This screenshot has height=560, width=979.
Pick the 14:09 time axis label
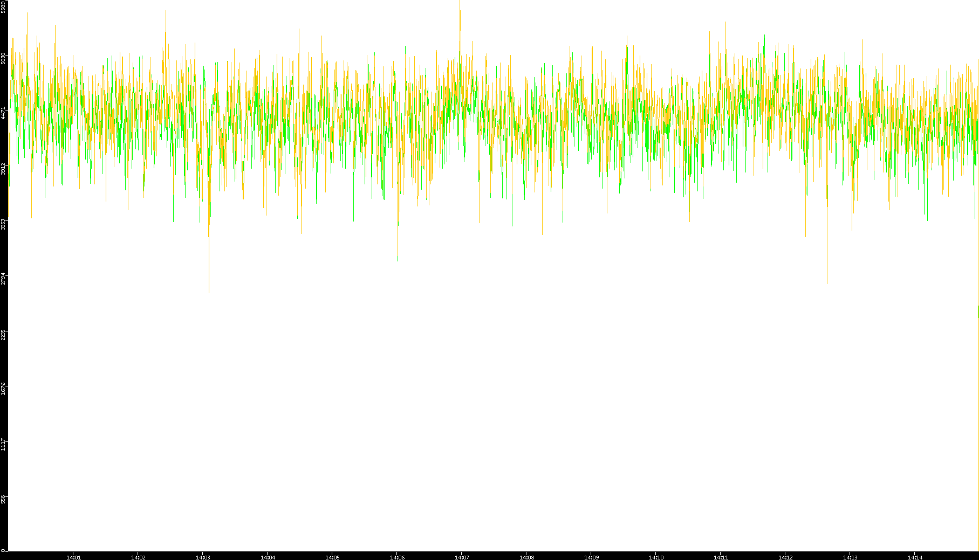pyautogui.click(x=591, y=557)
